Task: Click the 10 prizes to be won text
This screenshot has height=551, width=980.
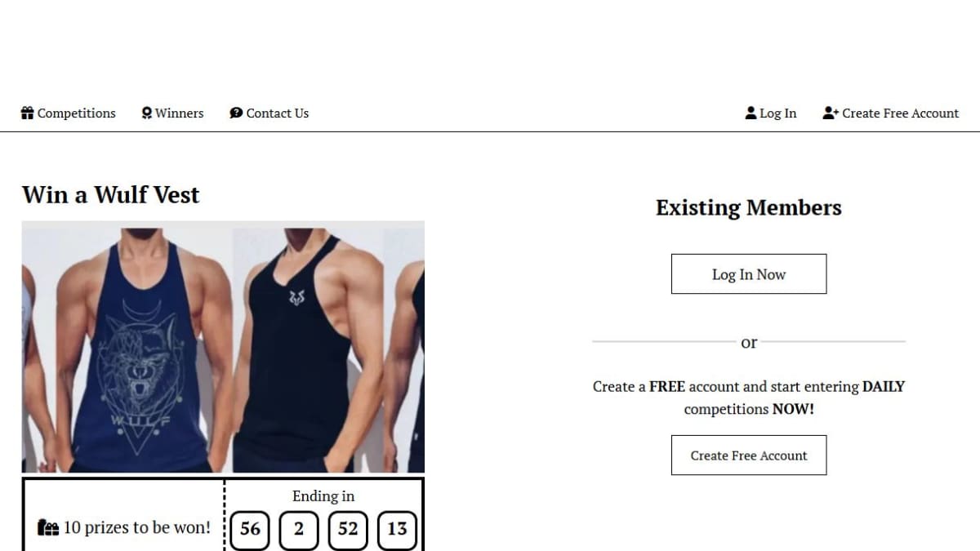Action: pos(136,528)
